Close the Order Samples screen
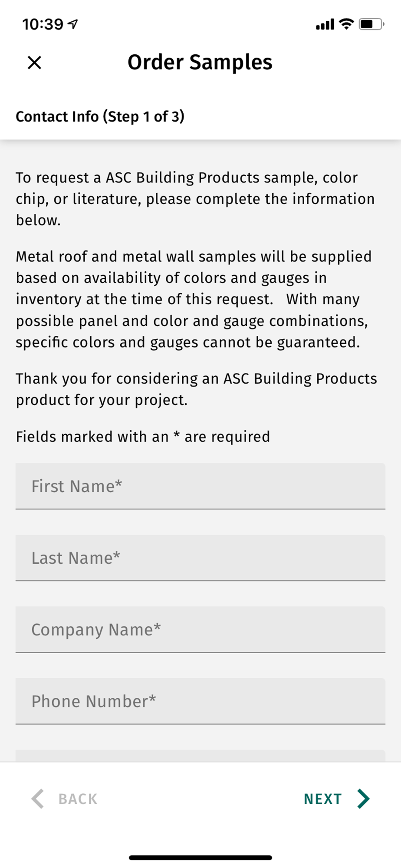 coord(34,62)
